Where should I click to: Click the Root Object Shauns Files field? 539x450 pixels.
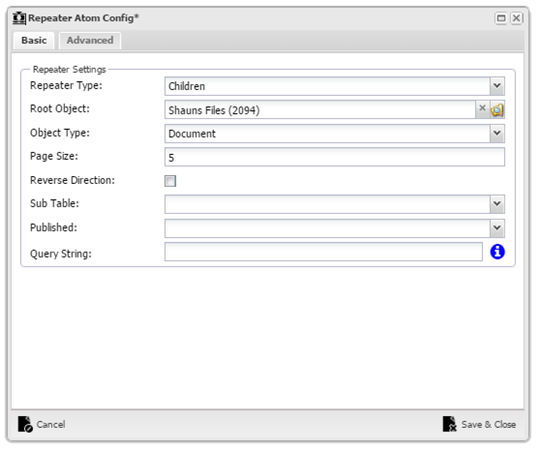pos(320,110)
